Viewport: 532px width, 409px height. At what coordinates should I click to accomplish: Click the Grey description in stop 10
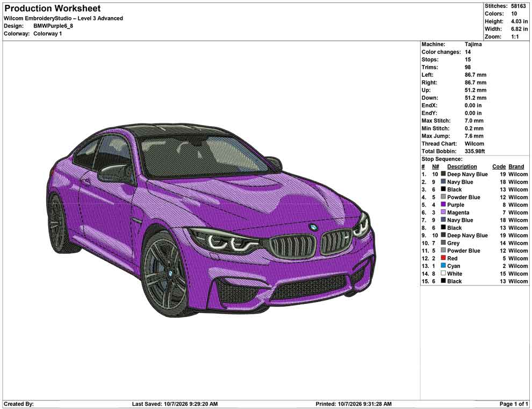(x=453, y=243)
